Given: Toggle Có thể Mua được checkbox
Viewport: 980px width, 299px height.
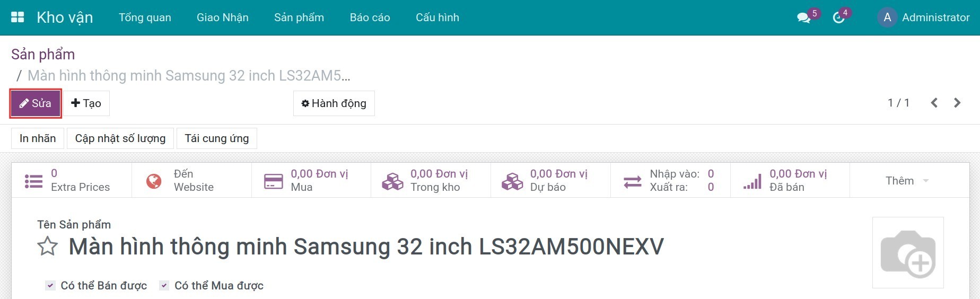Looking at the screenshot, I should pyautogui.click(x=164, y=285).
